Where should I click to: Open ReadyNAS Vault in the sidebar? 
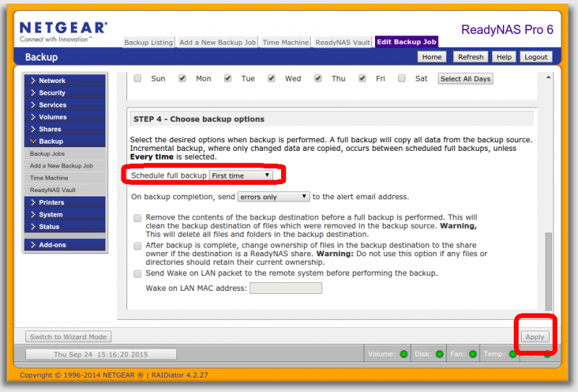point(65,191)
